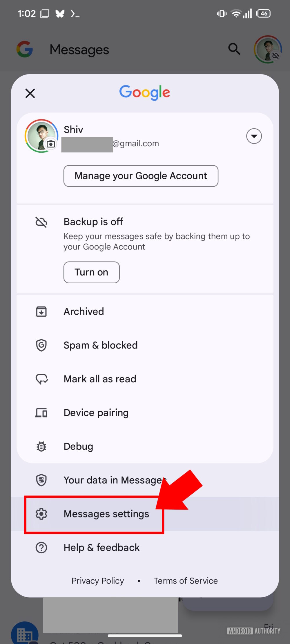The image size is (290, 644).
Task: Select Help & feedback from the menu
Action: coord(101,547)
